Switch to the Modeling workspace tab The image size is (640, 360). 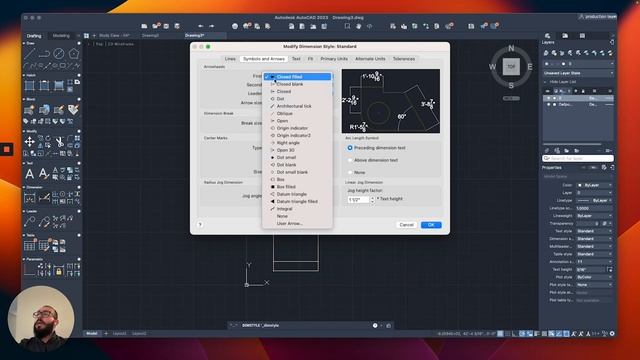[61, 36]
